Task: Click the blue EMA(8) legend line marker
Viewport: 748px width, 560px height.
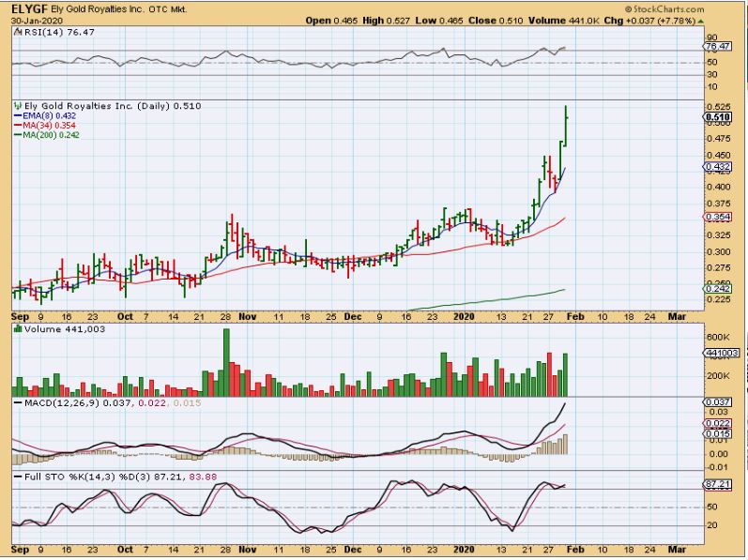Action: 19,115
